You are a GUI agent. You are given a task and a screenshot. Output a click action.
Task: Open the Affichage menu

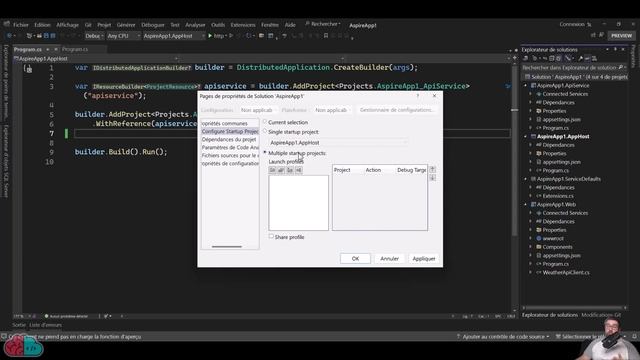(x=67, y=25)
